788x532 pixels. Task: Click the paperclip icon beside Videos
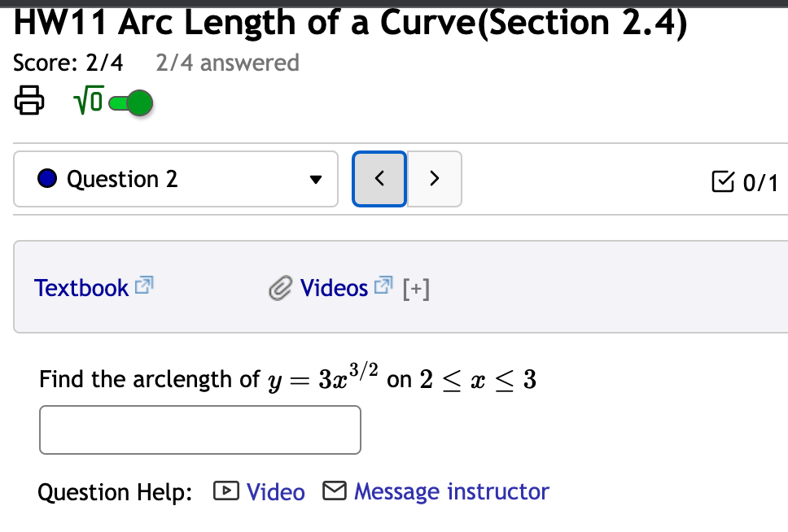(x=280, y=287)
